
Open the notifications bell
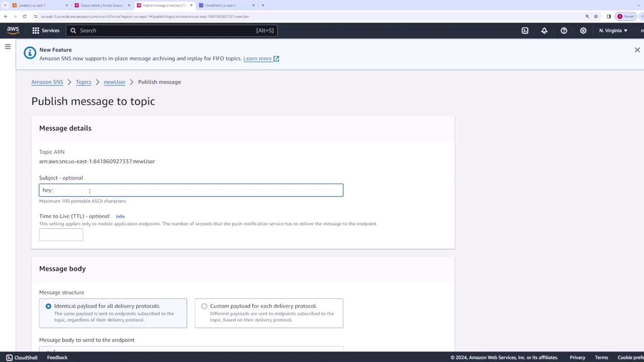click(x=544, y=31)
